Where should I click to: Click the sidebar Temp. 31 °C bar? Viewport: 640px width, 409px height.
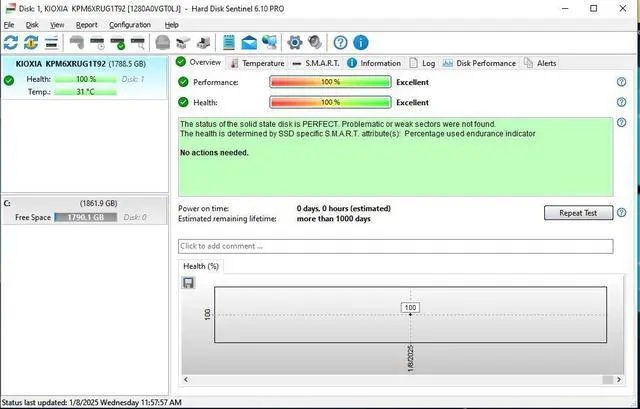[86, 92]
